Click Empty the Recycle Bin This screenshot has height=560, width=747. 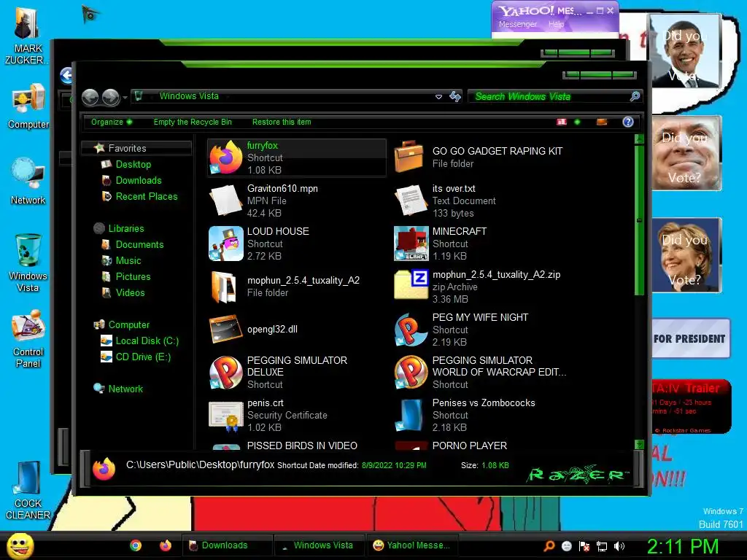(193, 122)
